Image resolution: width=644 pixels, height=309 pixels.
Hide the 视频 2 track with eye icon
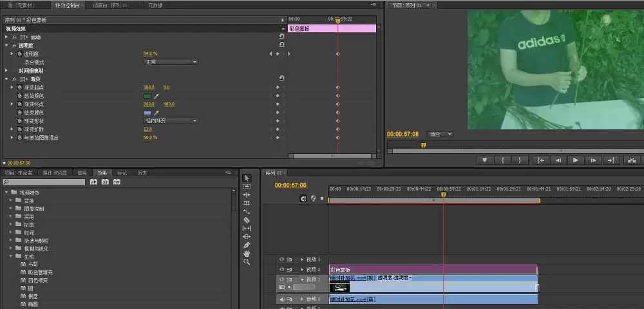(282, 269)
